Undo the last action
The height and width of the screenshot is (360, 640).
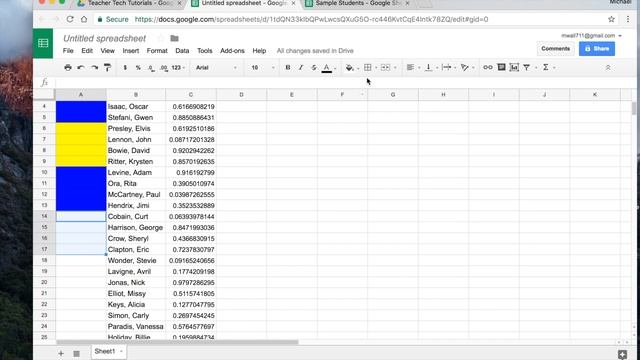click(81, 68)
